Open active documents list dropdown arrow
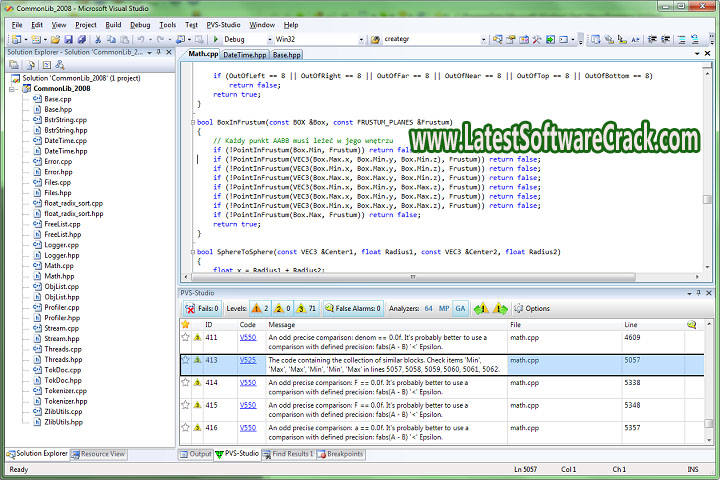Image resolution: width=720 pixels, height=480 pixels. point(697,54)
